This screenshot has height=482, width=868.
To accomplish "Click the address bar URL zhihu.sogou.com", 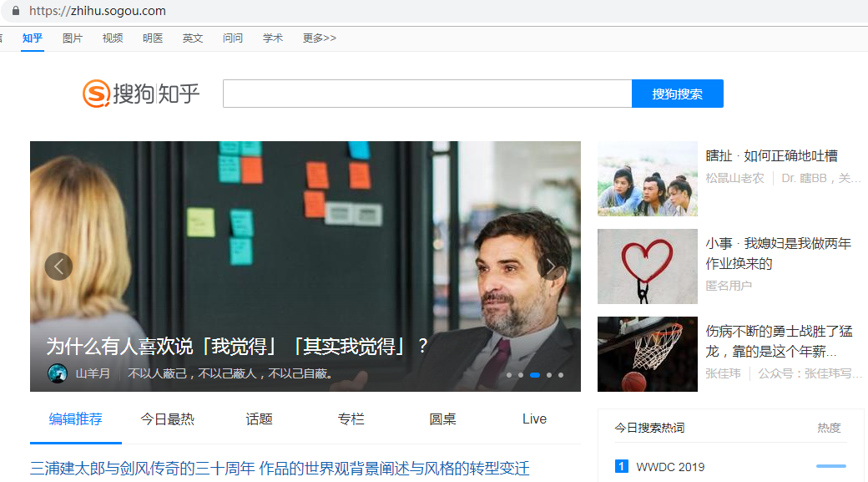I will click(98, 11).
